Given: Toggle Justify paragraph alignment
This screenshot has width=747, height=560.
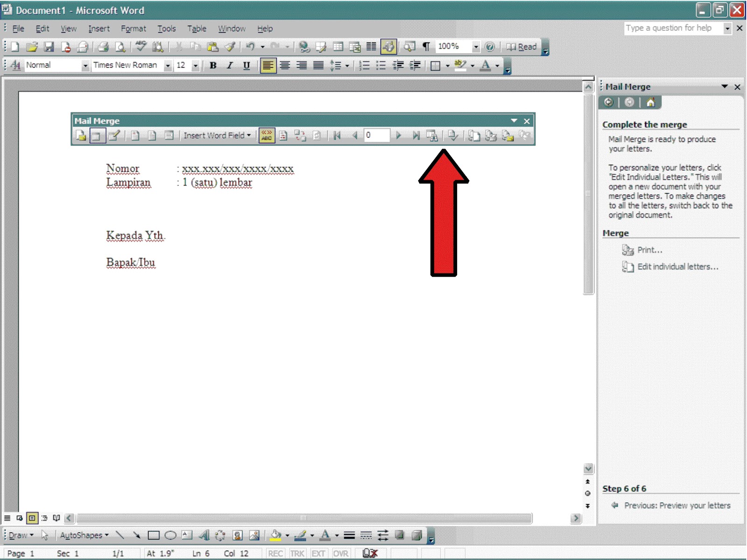Looking at the screenshot, I should 318,65.
